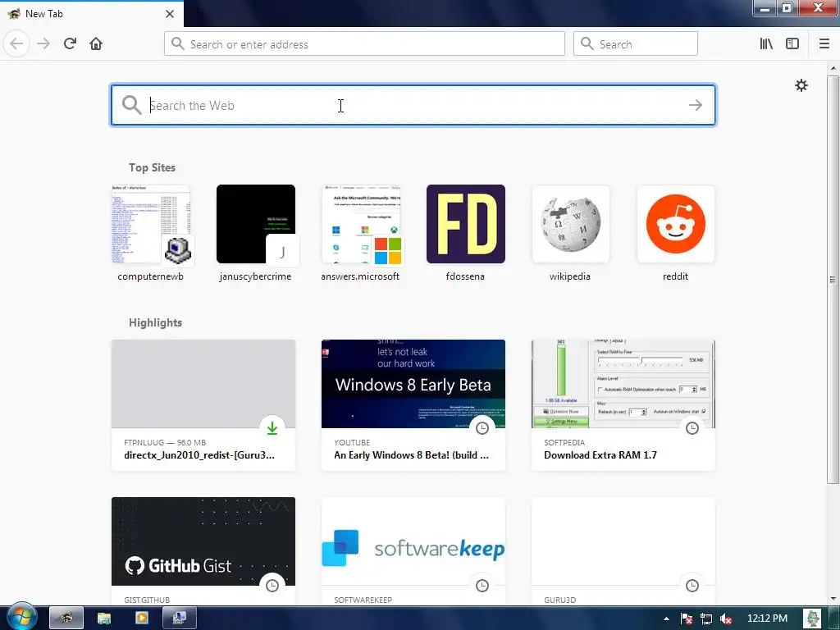Image resolution: width=840 pixels, height=630 pixels.
Task: Open the computernewb top site
Action: (151, 233)
